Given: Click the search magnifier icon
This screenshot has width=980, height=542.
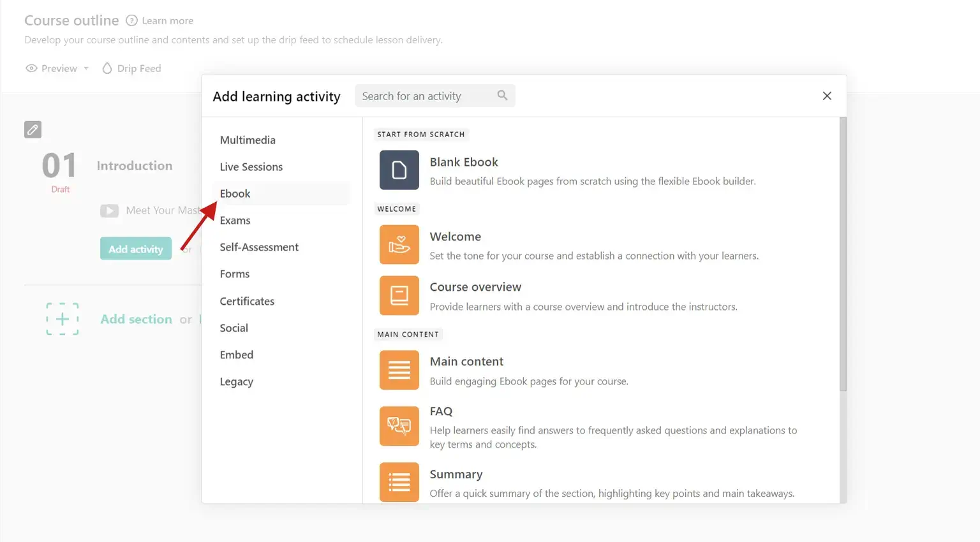Looking at the screenshot, I should click(502, 96).
